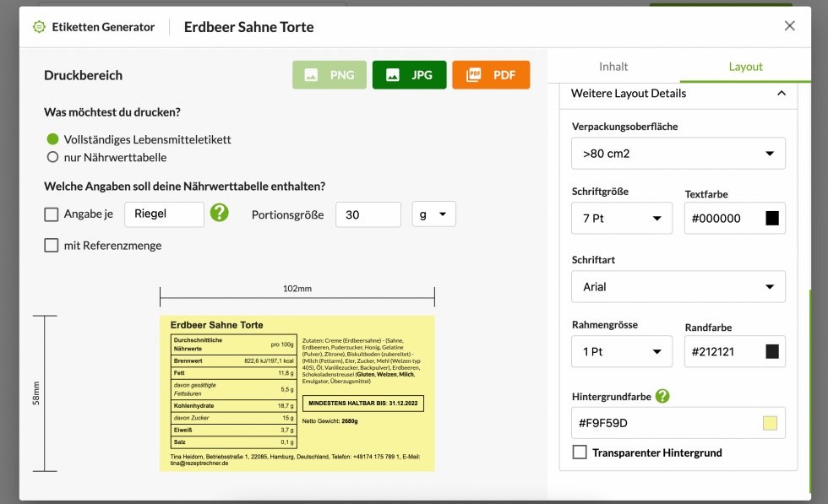Image resolution: width=828 pixels, height=504 pixels.
Task: Select Vollständiges Lebensmitteletikett radio option
Action: [52, 139]
